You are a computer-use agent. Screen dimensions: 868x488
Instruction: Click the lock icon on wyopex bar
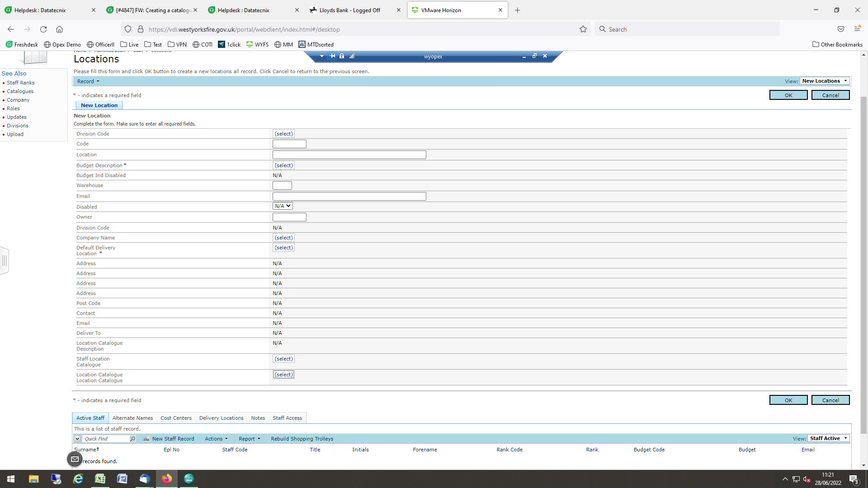342,56
